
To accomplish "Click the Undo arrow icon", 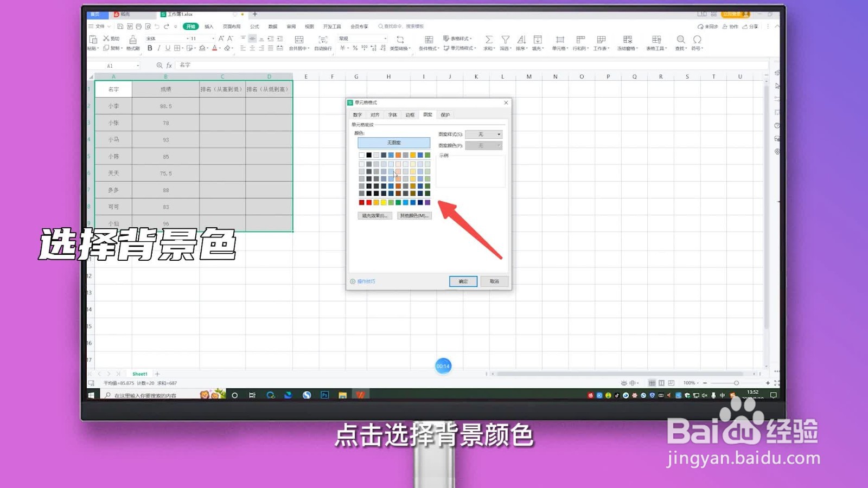I will pos(157,26).
